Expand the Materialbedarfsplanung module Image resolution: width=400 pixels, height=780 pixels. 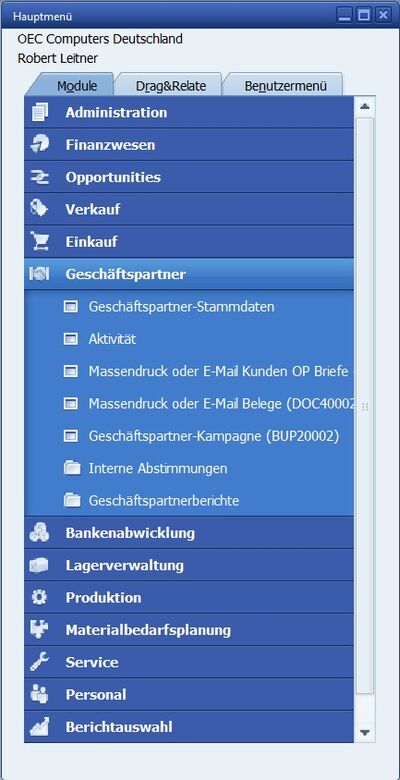189,630
